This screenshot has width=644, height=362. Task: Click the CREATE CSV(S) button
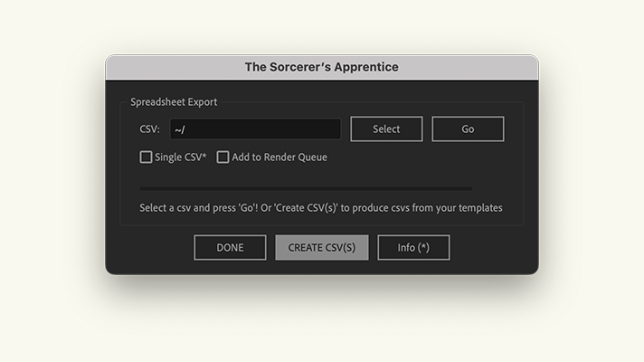[x=322, y=247]
